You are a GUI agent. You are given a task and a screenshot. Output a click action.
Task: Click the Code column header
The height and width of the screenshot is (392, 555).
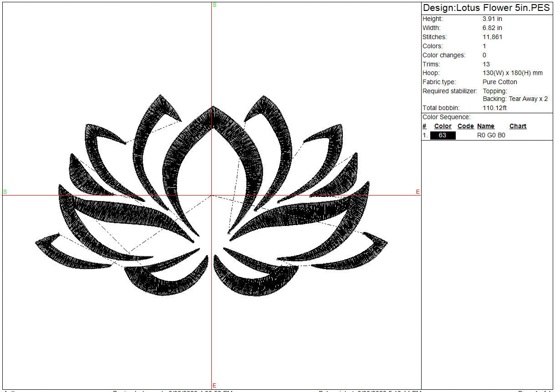tap(465, 126)
